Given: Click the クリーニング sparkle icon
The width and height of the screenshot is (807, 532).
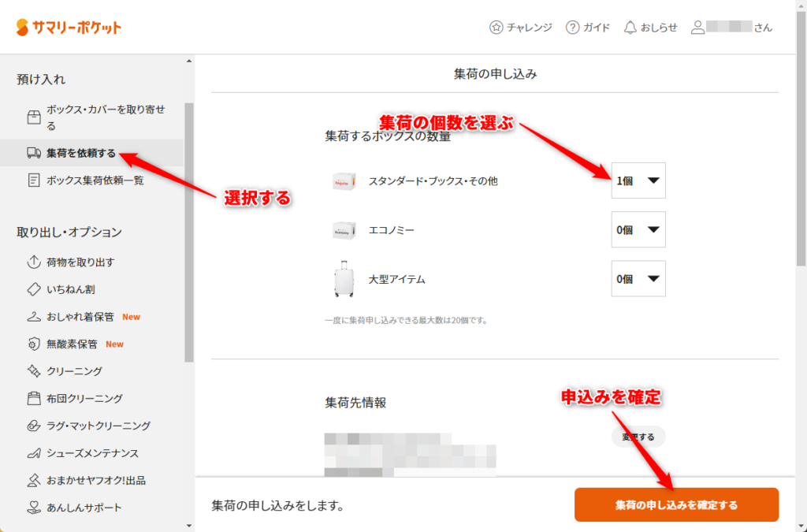Looking at the screenshot, I should pyautogui.click(x=33, y=371).
